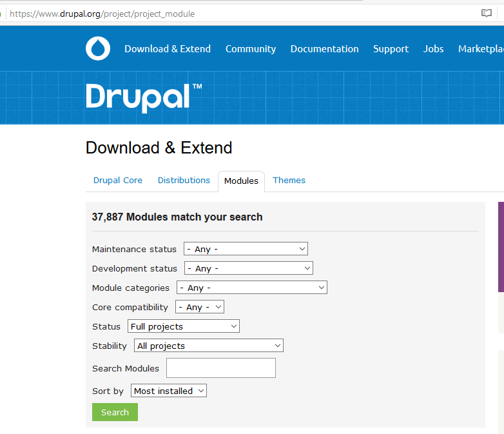The height and width of the screenshot is (434, 504).
Task: Switch to the Drupal Core tab
Action: (x=118, y=180)
